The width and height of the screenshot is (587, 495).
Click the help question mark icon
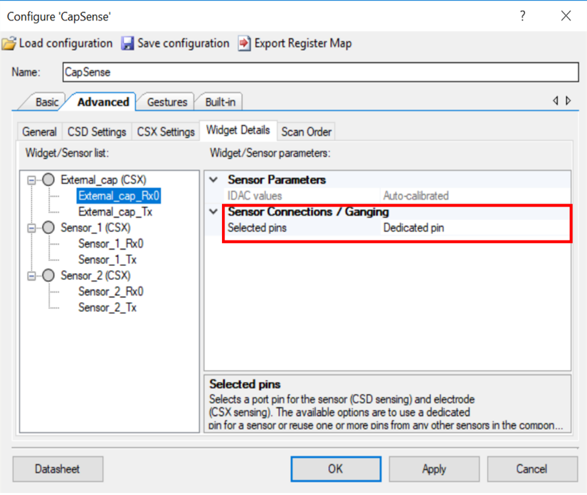(x=523, y=16)
